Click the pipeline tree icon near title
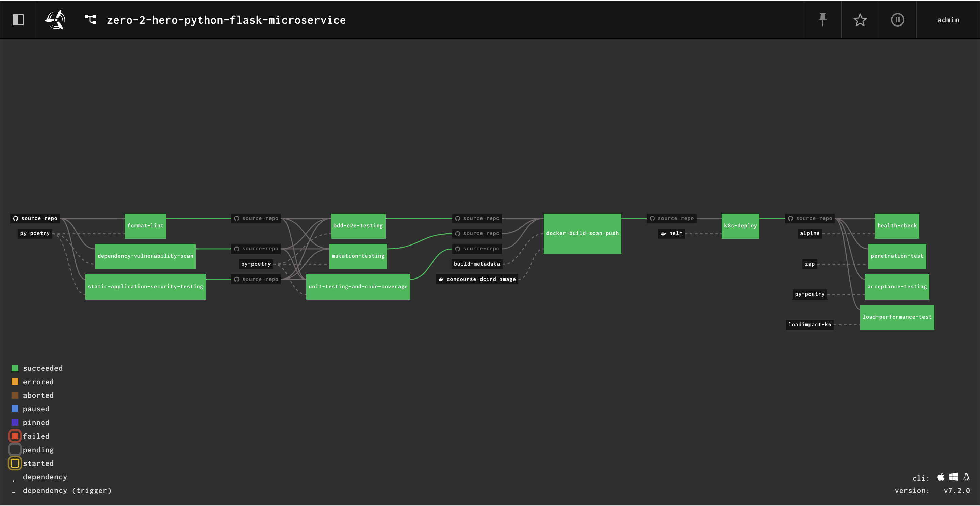The width and height of the screenshot is (980, 506). (90, 20)
